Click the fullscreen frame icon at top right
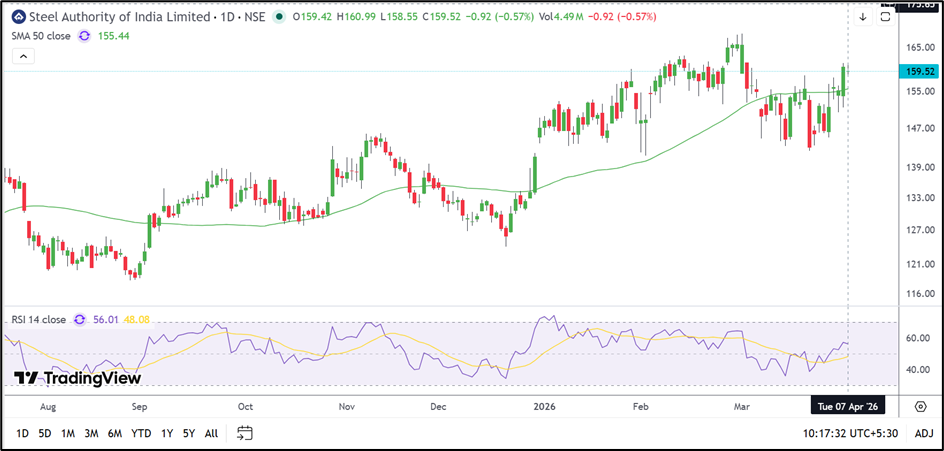The image size is (944, 451). (887, 17)
